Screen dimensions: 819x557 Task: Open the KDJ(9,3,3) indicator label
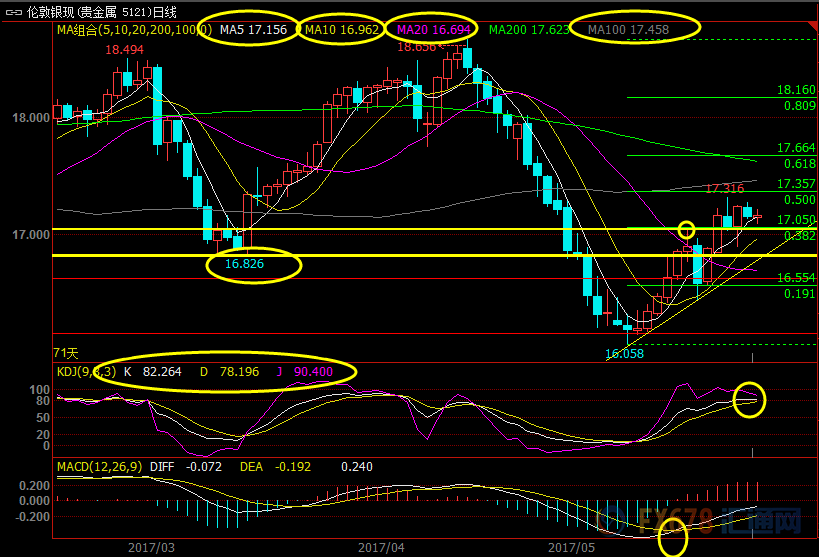pyautogui.click(x=86, y=372)
